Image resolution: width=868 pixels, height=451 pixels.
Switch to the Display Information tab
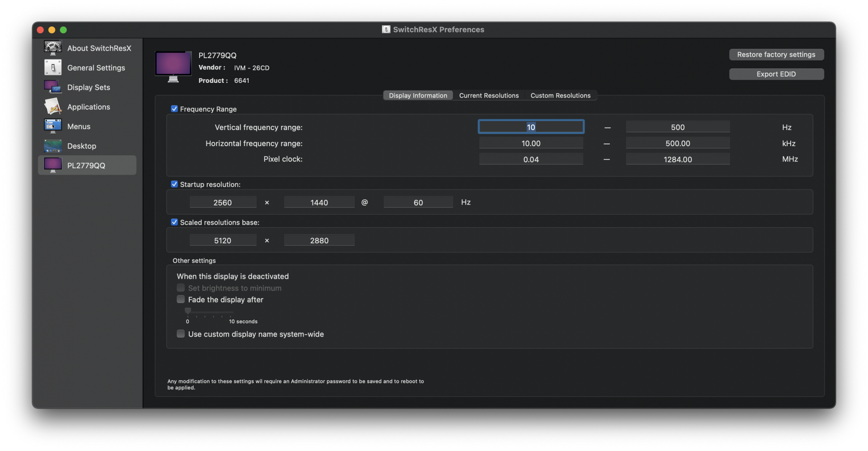tap(418, 95)
